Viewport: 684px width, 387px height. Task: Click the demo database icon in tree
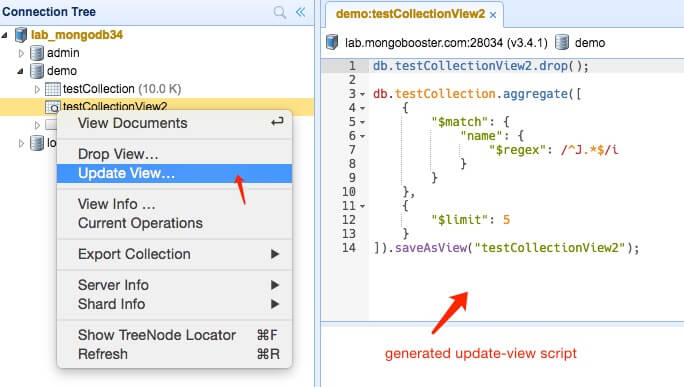click(37, 71)
